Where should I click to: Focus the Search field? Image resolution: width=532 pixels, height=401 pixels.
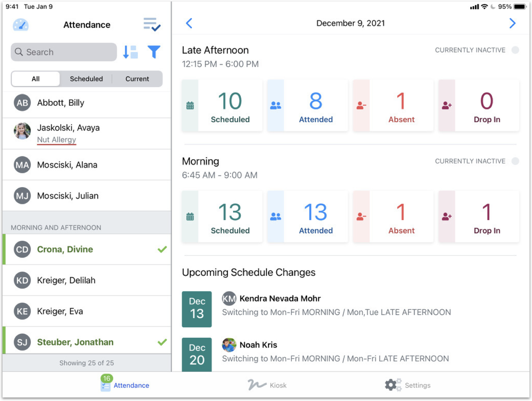(x=64, y=52)
